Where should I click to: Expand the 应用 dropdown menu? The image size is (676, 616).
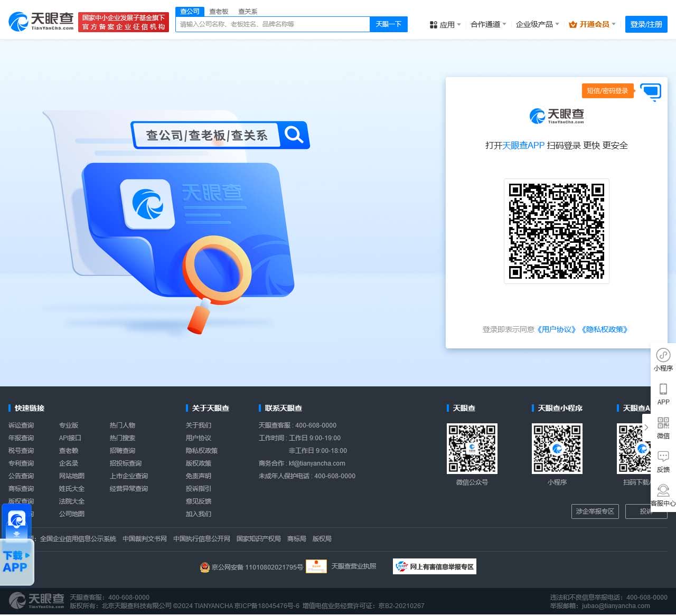pyautogui.click(x=445, y=24)
